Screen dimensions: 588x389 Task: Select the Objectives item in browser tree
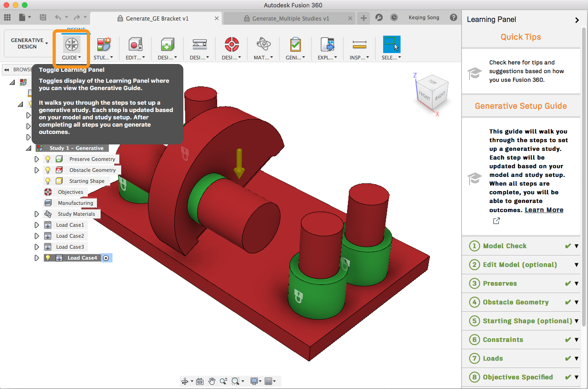(x=70, y=192)
